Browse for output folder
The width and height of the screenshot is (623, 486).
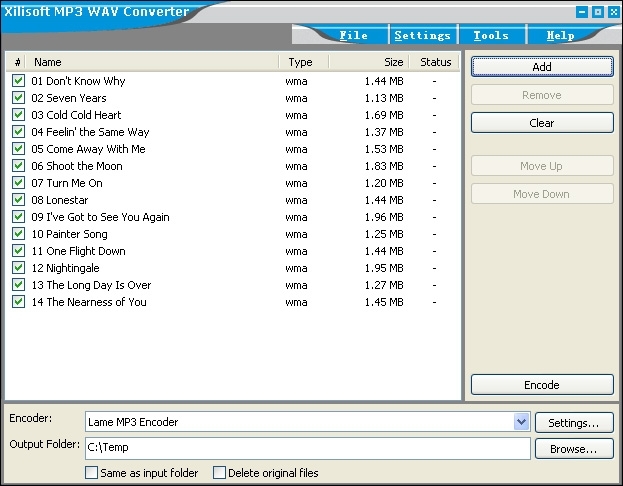574,449
